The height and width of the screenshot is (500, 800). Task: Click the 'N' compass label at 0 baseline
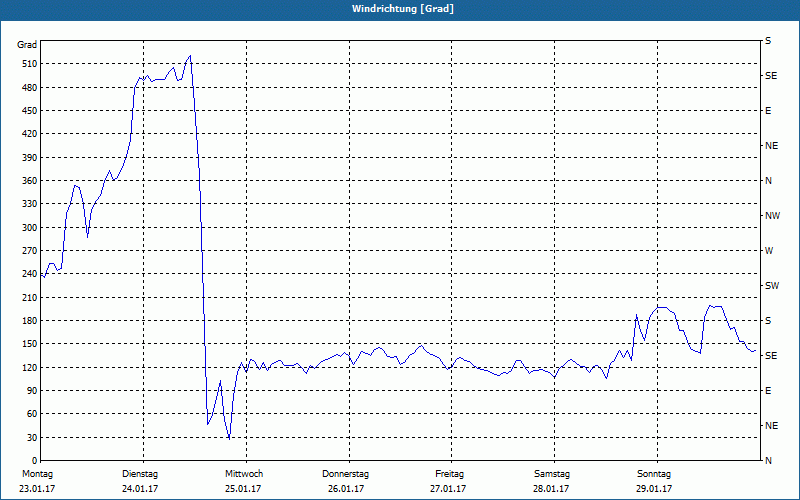coord(768,461)
